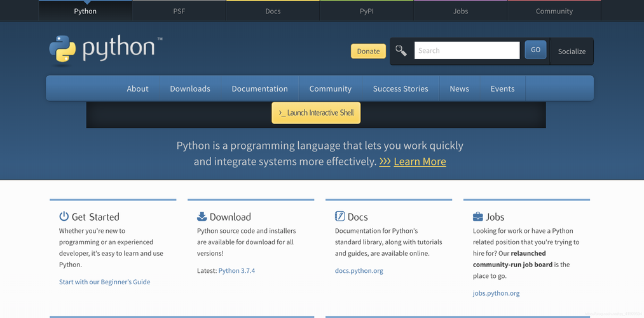Focus the Search input field
This screenshot has height=318, width=644.
click(x=467, y=50)
